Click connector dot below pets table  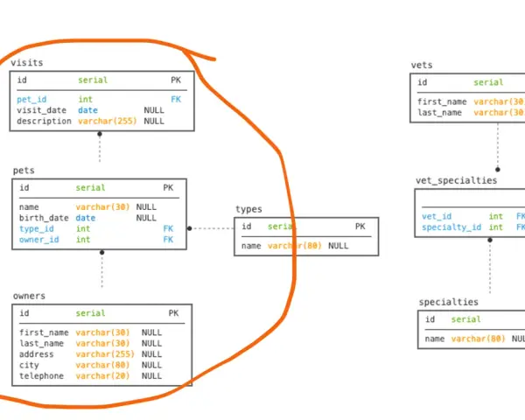pos(101,252)
